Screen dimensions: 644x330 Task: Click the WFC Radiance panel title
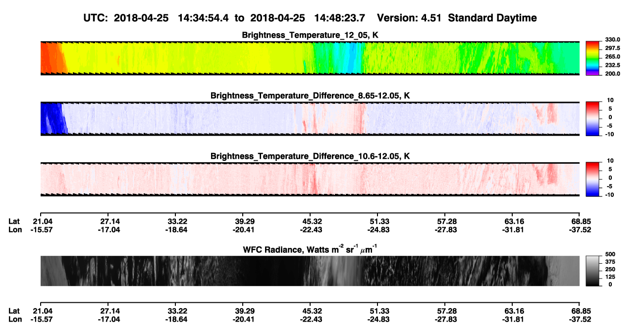[x=310, y=249]
